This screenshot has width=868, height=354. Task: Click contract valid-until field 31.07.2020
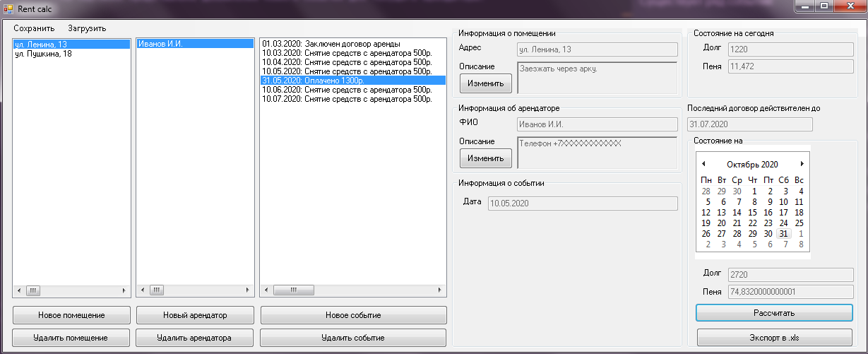click(749, 124)
